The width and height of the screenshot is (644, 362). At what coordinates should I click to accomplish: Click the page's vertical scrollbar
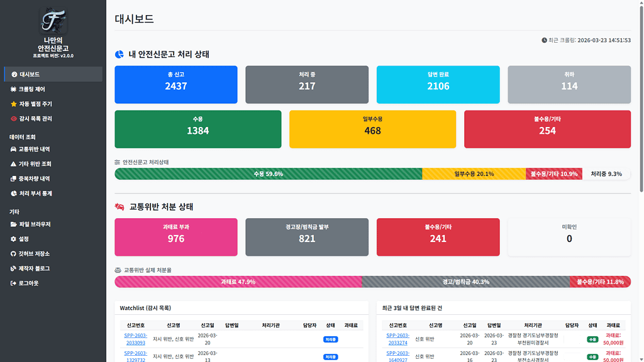(641, 94)
